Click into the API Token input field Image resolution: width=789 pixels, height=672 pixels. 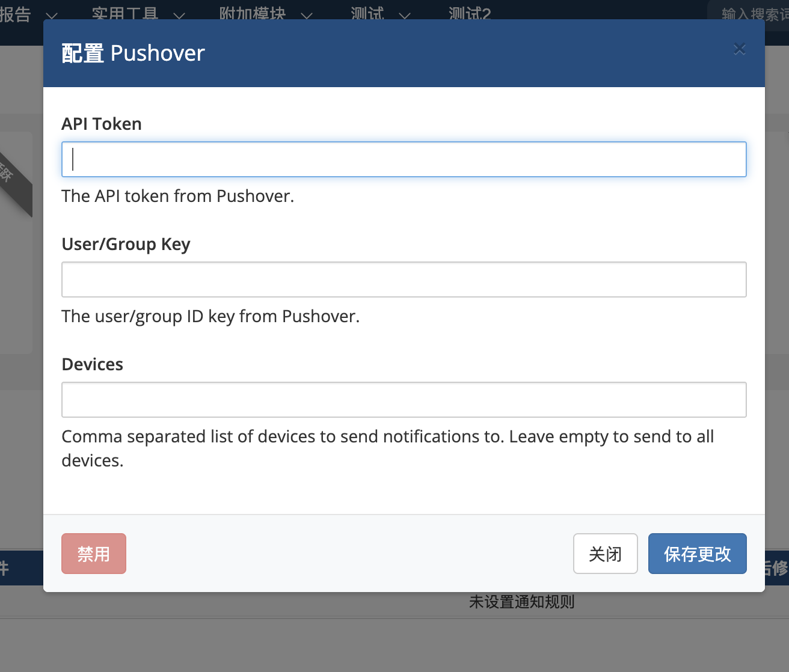[x=404, y=159]
